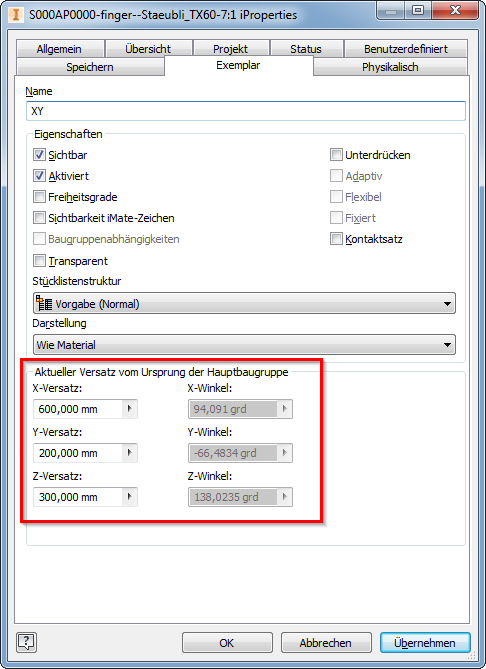
Task: Enable Sichtbarkeit iMate-Zeichen checkbox
Action: point(39,218)
